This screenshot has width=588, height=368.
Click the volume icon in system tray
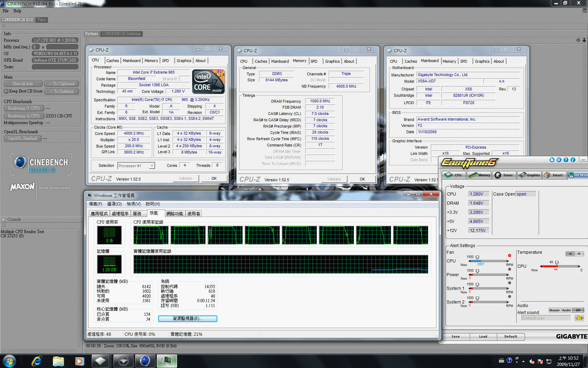click(x=532, y=361)
